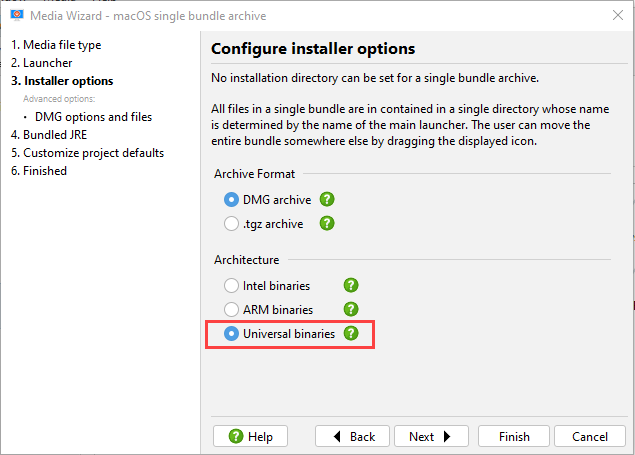
Task: Jump to step 2 Launcher
Action: tap(41, 63)
